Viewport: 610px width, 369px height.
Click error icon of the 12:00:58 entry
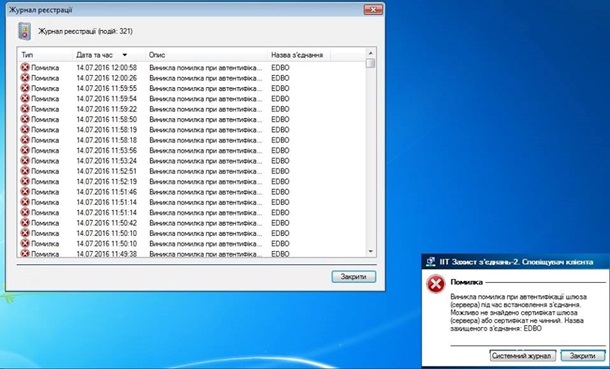click(x=25, y=67)
